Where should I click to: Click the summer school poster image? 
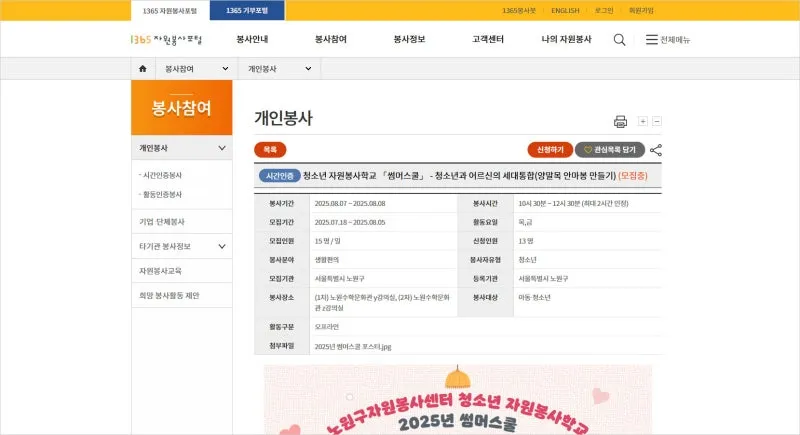457,400
